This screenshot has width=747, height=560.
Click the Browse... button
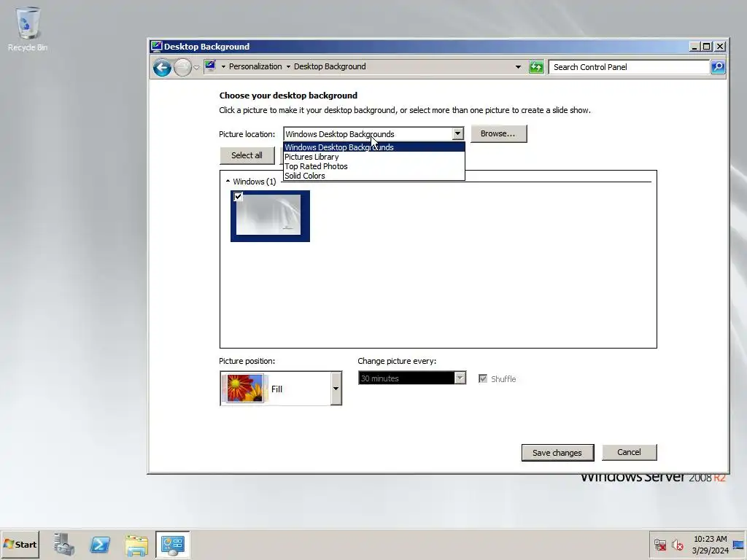pos(498,134)
